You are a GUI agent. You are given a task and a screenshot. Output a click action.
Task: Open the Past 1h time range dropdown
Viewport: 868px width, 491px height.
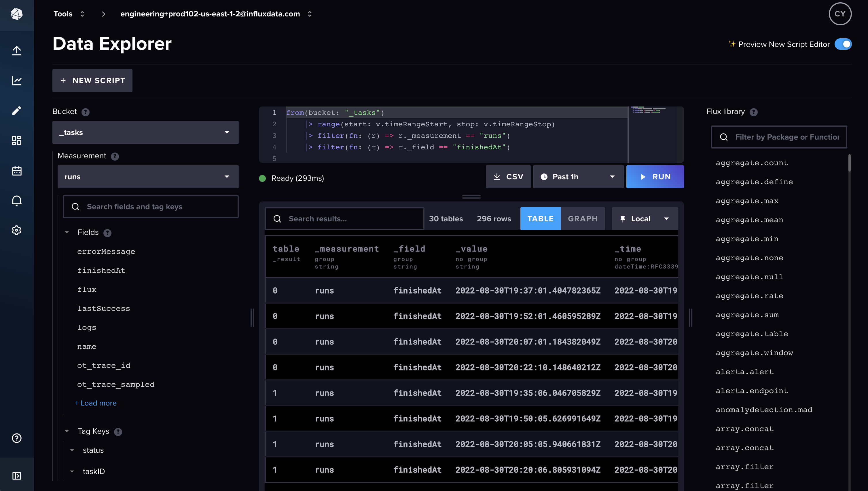click(x=578, y=176)
